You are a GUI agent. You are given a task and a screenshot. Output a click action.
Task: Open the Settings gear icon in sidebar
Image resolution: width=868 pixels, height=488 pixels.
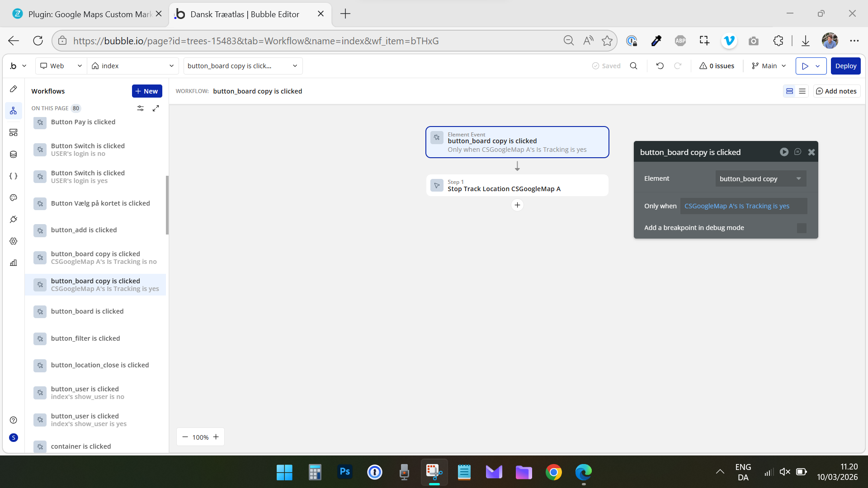point(14,241)
